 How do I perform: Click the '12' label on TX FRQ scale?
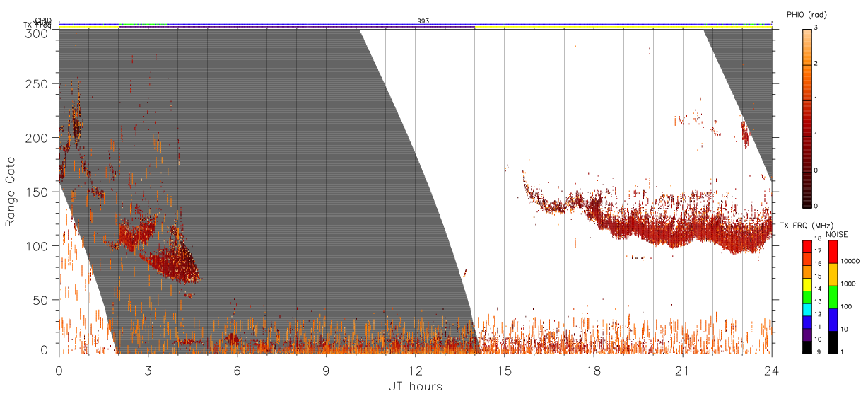(x=818, y=314)
